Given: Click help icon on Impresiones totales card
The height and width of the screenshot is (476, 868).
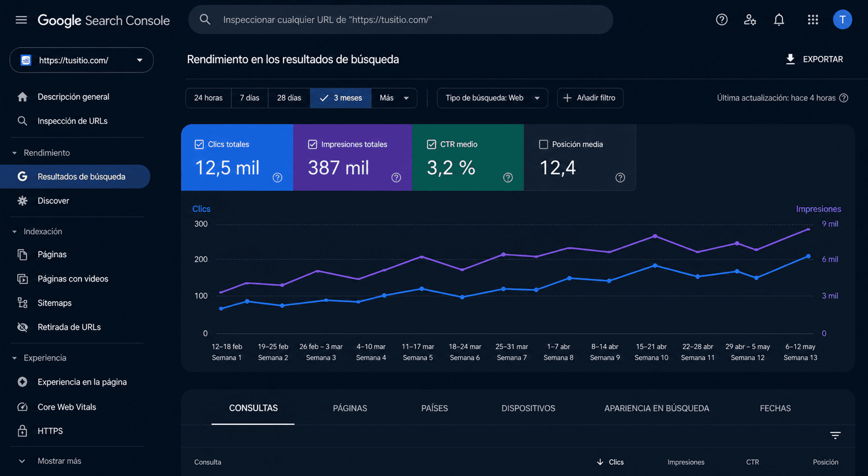Looking at the screenshot, I should click(396, 177).
